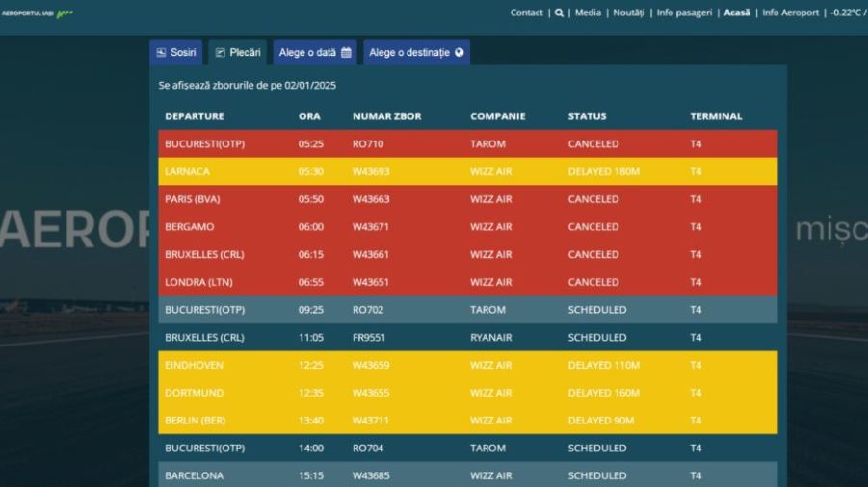Click the calendar icon beside Alege o dată
Image resolution: width=868 pixels, height=487 pixels.
point(346,53)
